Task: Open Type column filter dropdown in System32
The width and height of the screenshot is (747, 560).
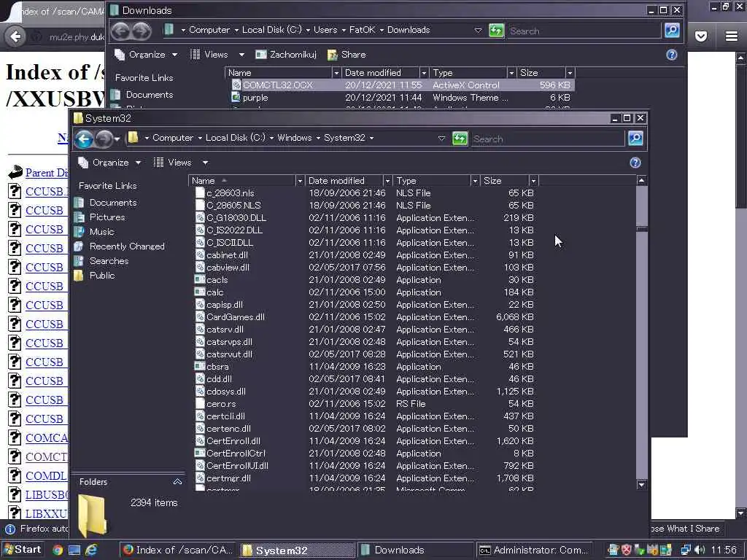Action: click(x=474, y=181)
